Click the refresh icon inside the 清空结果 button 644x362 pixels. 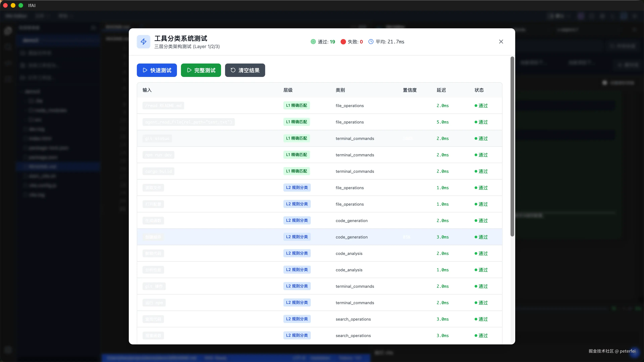click(233, 70)
